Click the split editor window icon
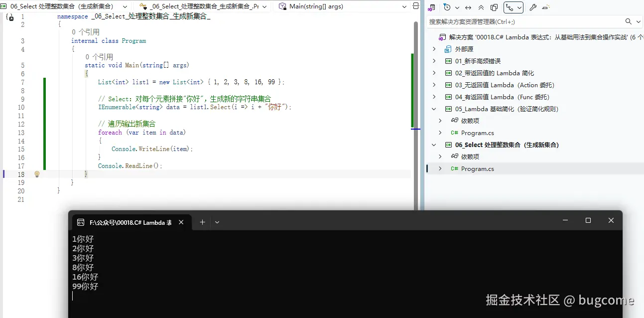Screen dimensions: 644x318 [416, 6]
